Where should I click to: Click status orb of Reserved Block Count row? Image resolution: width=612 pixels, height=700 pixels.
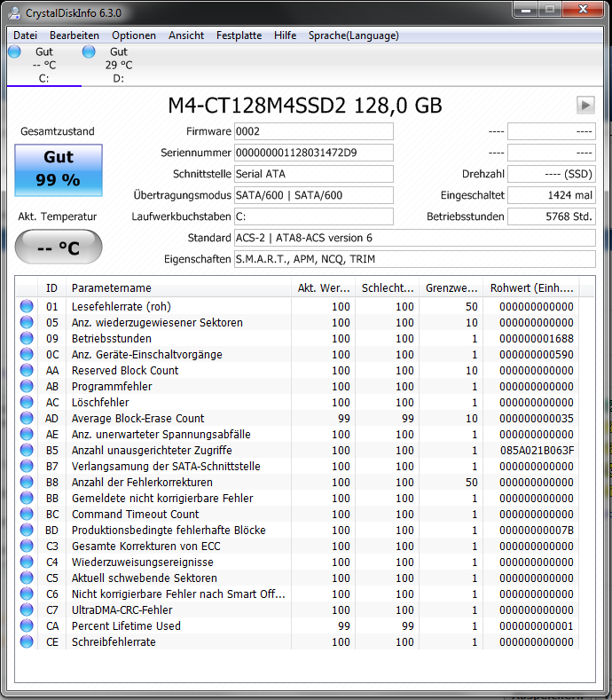click(27, 370)
